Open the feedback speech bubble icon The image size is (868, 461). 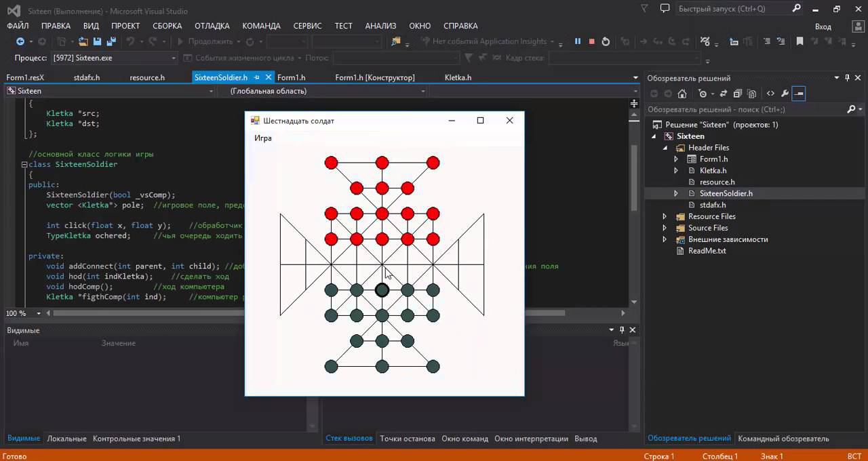[665, 9]
